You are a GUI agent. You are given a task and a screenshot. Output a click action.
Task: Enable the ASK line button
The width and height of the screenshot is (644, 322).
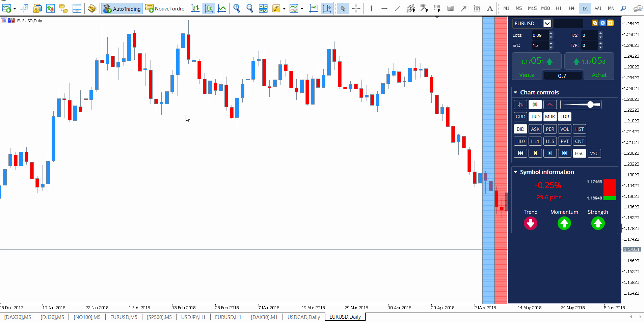535,129
